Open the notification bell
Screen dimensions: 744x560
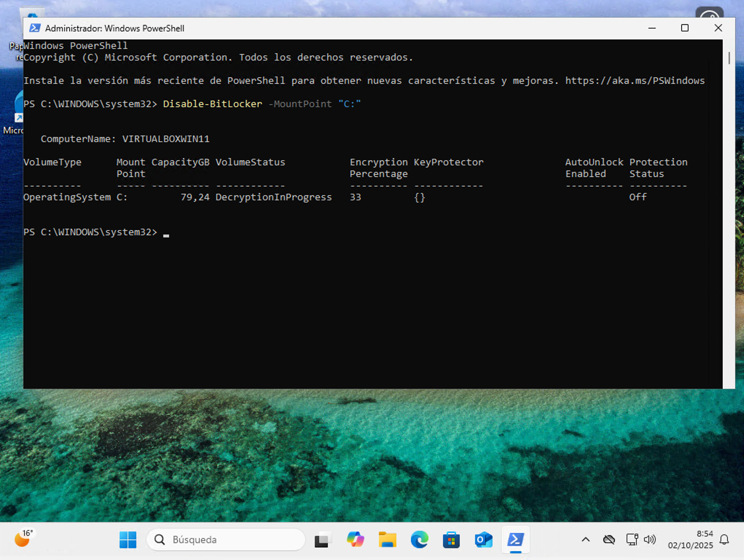point(724,540)
